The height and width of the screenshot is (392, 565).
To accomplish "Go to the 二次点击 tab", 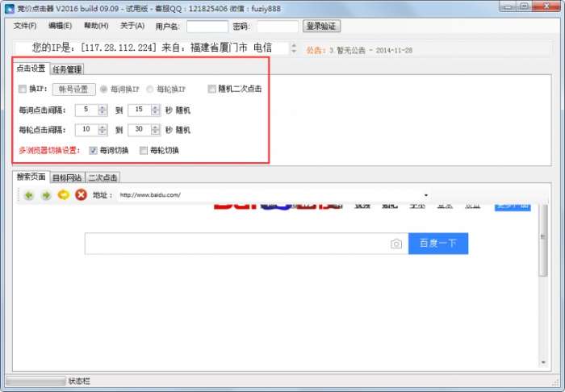I will click(103, 177).
